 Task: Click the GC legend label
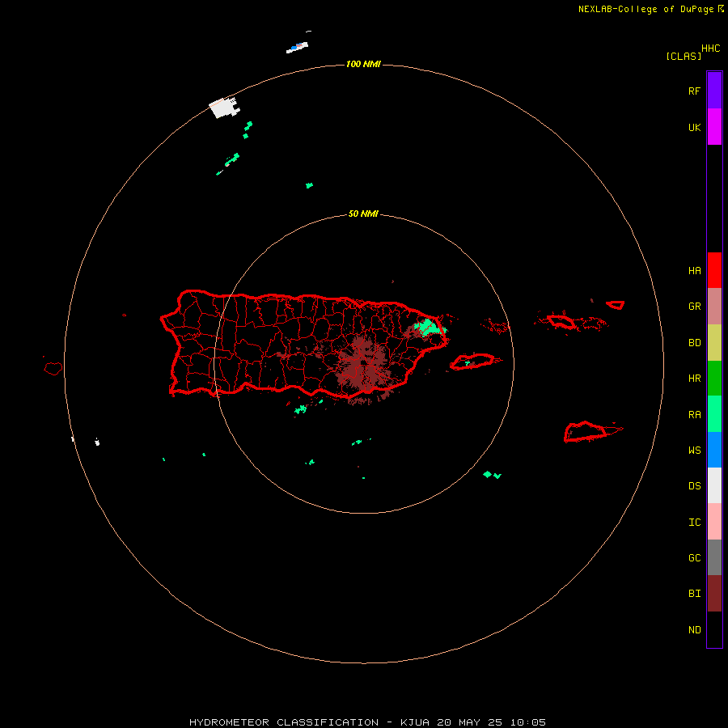tap(694, 557)
